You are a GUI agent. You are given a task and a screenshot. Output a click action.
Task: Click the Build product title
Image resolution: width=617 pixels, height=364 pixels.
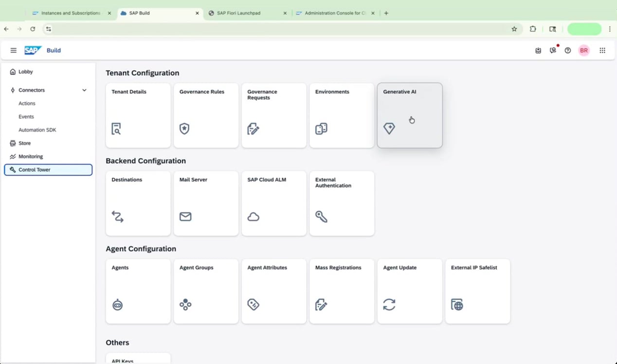(x=54, y=50)
